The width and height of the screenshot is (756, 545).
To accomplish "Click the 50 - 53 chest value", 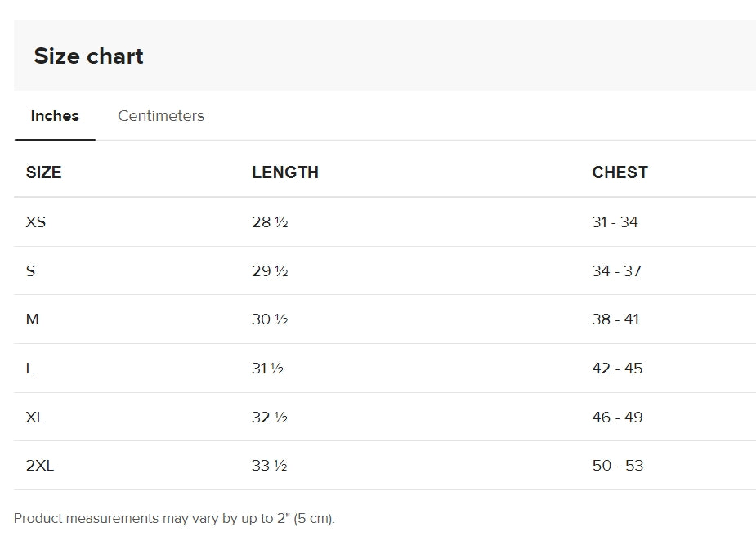I will pyautogui.click(x=618, y=466).
